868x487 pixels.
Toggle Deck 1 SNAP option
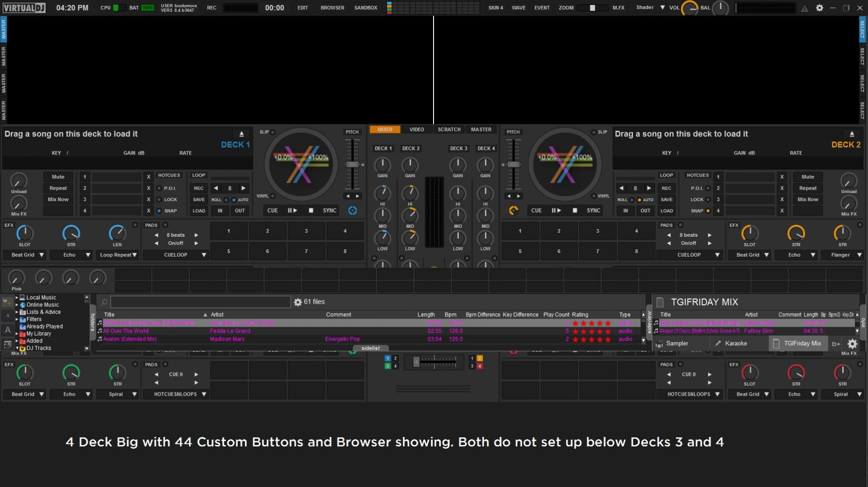[x=159, y=211]
